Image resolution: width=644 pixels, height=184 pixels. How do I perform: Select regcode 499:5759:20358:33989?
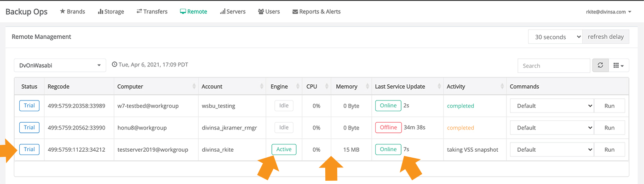point(76,106)
